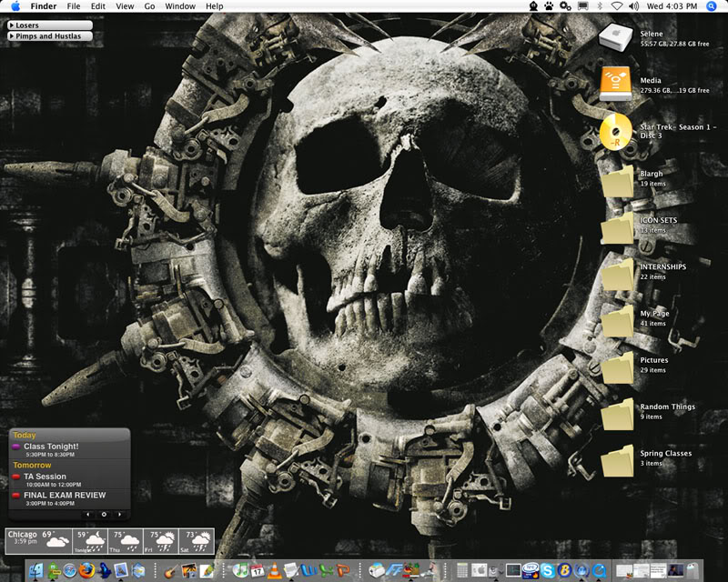This screenshot has width=728, height=582.
Task: Click the Bluetooth status icon
Action: [x=600, y=6]
